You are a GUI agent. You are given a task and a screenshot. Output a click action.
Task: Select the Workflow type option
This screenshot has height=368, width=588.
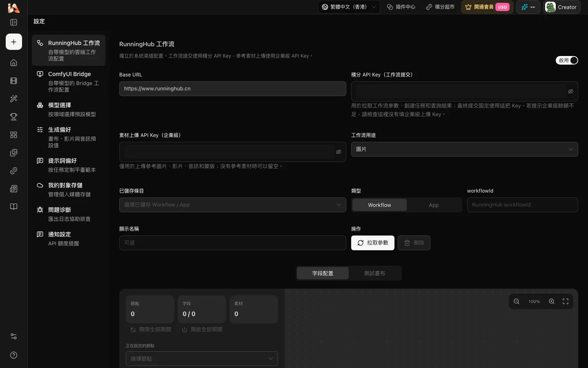(379, 205)
